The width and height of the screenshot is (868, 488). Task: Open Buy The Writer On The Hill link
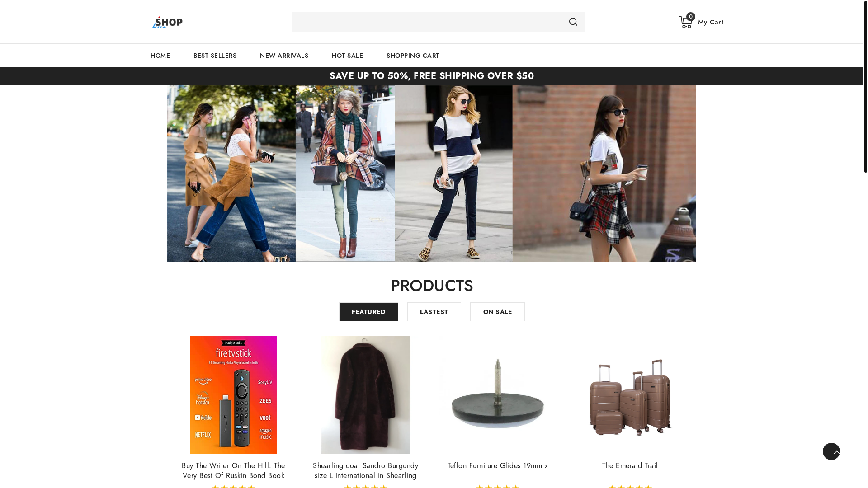pos(233,470)
